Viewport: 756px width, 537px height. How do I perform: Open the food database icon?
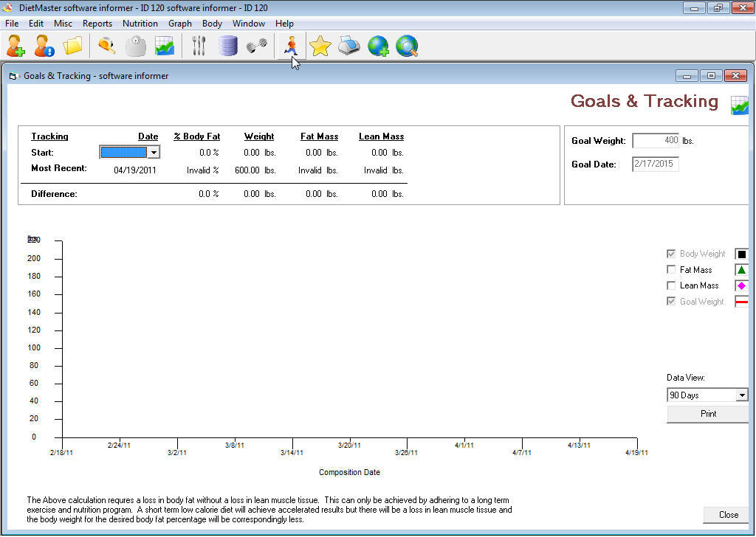pos(227,46)
